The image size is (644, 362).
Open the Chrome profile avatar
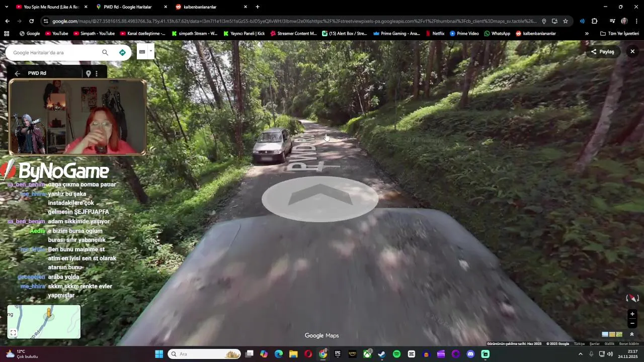[x=624, y=21]
